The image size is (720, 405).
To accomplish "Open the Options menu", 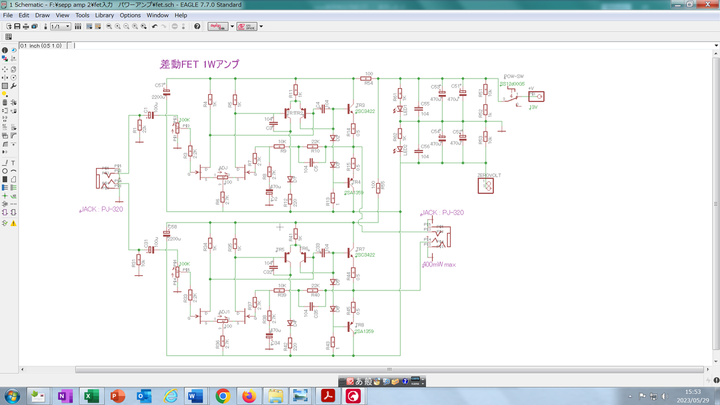I will click(130, 15).
